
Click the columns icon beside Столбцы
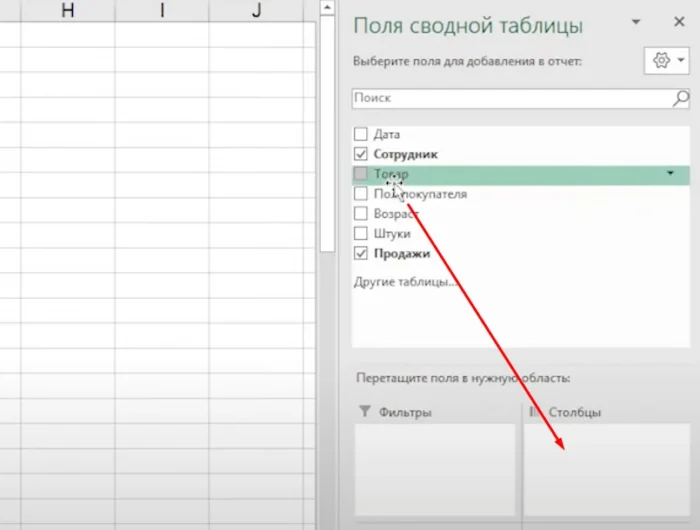point(535,411)
